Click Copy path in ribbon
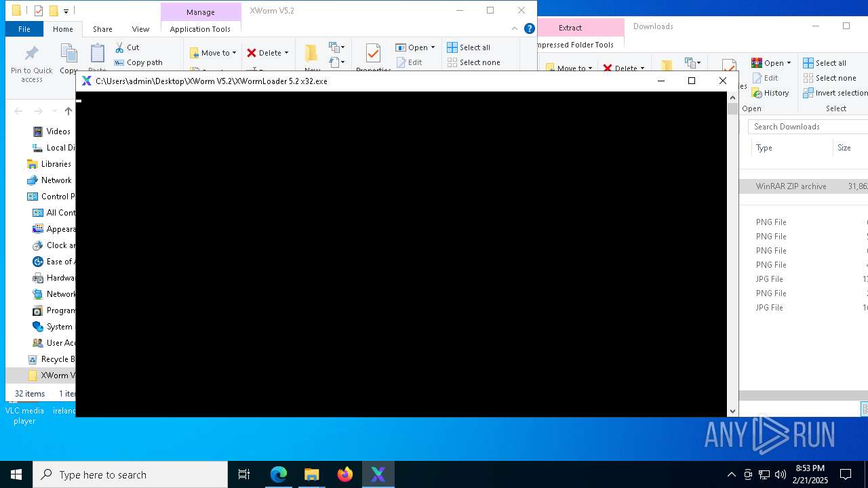This screenshot has height=488, width=868. point(138,62)
